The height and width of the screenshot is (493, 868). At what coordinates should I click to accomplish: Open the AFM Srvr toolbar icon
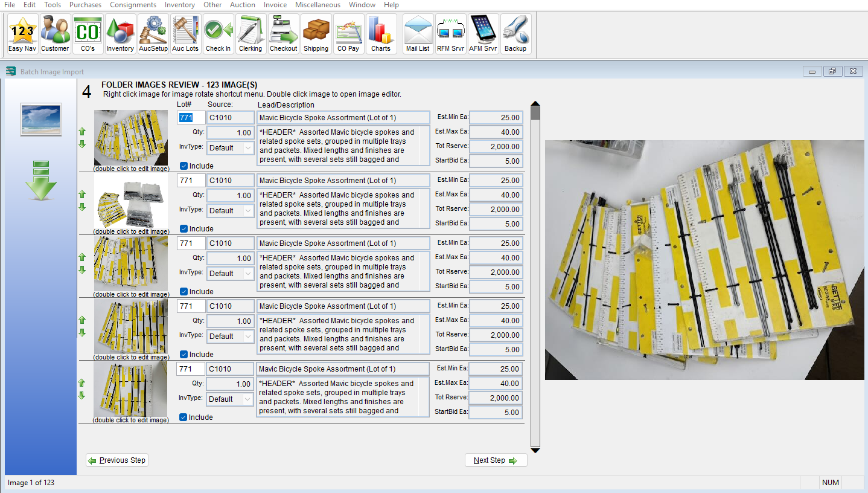[483, 34]
